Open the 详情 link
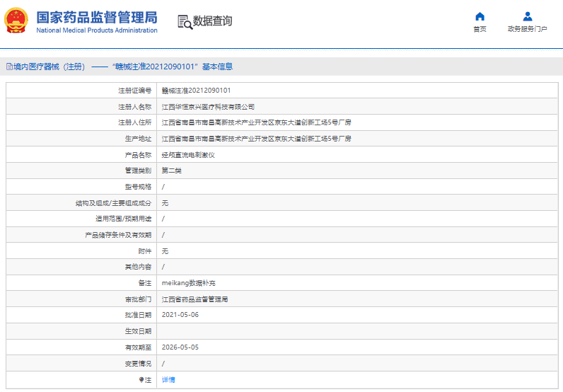This screenshot has width=563, height=392. click(168, 380)
